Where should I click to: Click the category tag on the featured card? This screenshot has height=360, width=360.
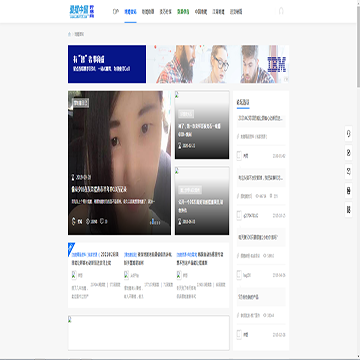click(80, 103)
